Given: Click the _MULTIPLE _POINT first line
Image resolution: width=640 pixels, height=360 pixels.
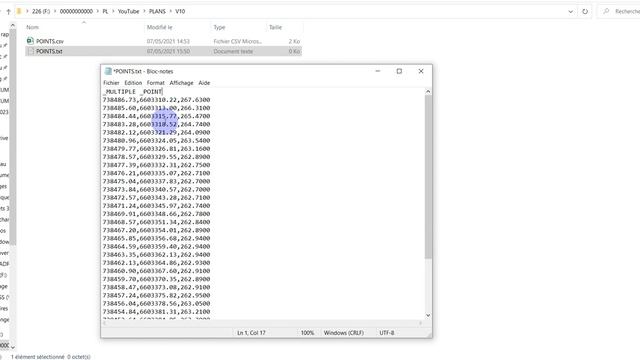Looking at the screenshot, I should (x=133, y=91).
